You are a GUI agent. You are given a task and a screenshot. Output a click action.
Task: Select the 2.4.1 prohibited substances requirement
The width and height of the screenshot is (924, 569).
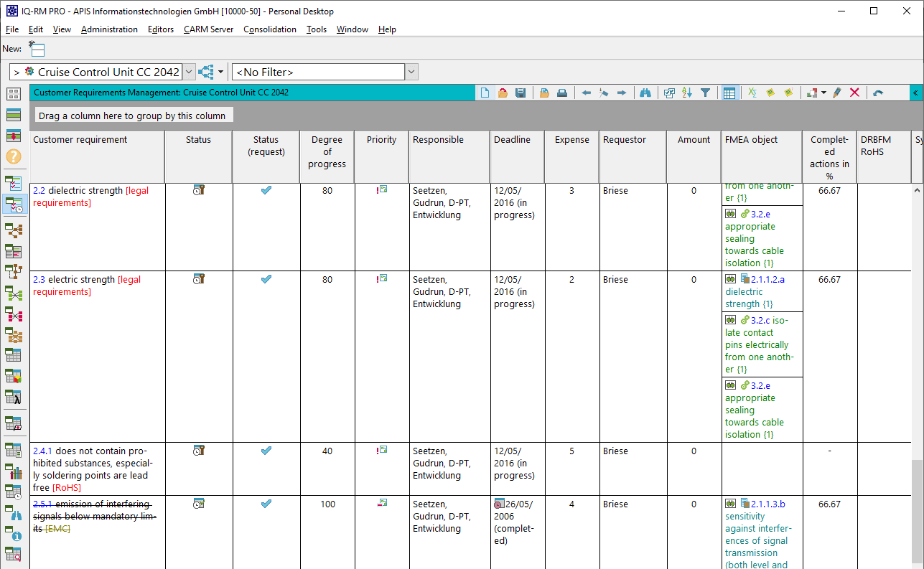(x=97, y=469)
